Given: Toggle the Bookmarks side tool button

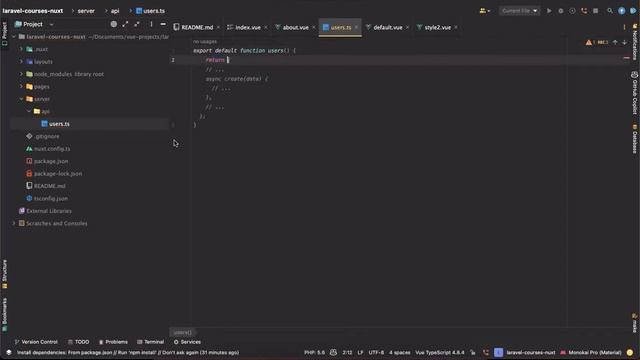Looking at the screenshot, I should 4,314.
